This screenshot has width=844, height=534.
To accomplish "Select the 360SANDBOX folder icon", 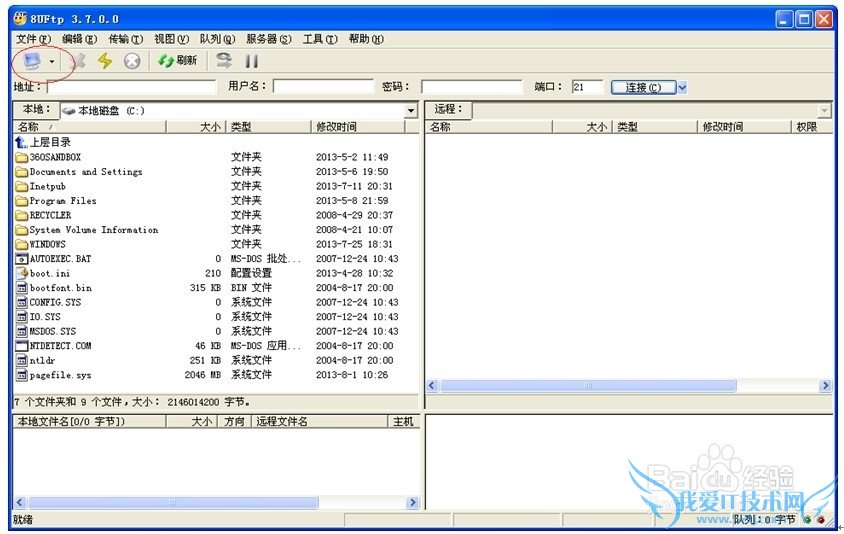I will 22,157.
